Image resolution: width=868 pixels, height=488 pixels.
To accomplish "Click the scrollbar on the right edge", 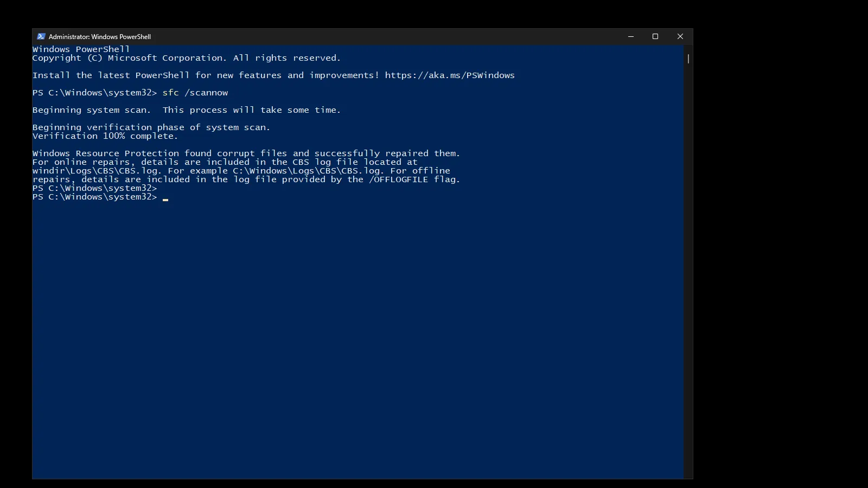I will point(687,60).
